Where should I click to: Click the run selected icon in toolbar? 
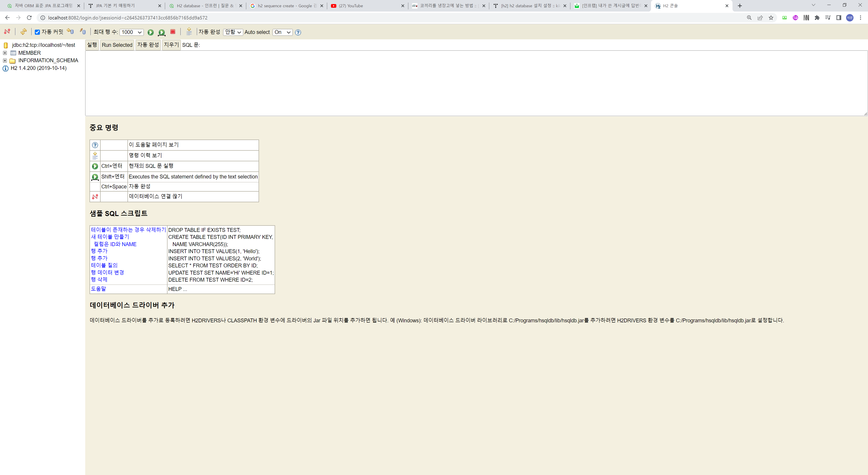(162, 32)
